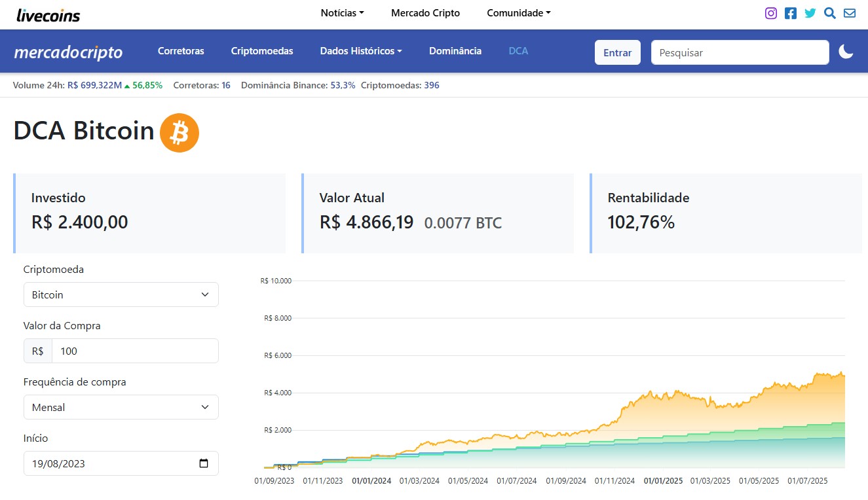Click the orange Bitcoin logo icon
This screenshot has width=868, height=500.
[179, 133]
